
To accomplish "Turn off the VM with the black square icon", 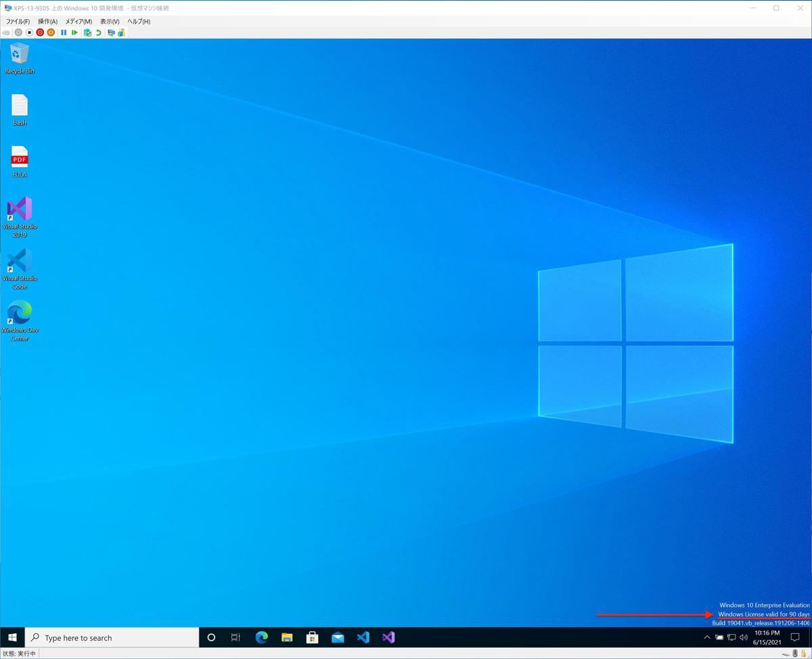I will [x=29, y=32].
